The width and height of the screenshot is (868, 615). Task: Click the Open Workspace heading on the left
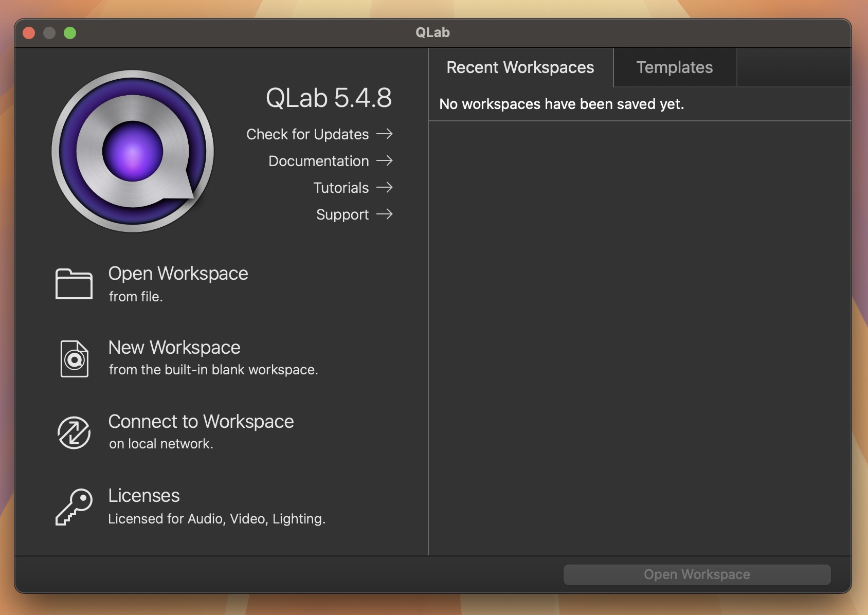click(x=178, y=274)
